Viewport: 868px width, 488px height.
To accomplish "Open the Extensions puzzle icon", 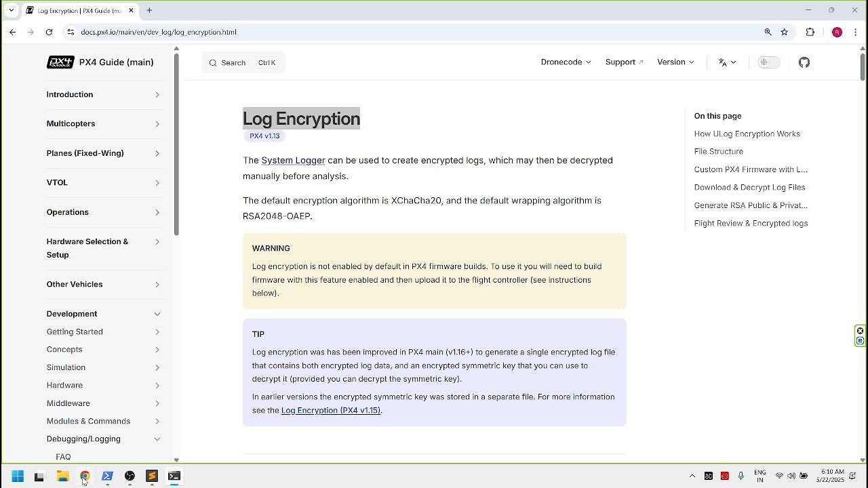I will tap(810, 32).
